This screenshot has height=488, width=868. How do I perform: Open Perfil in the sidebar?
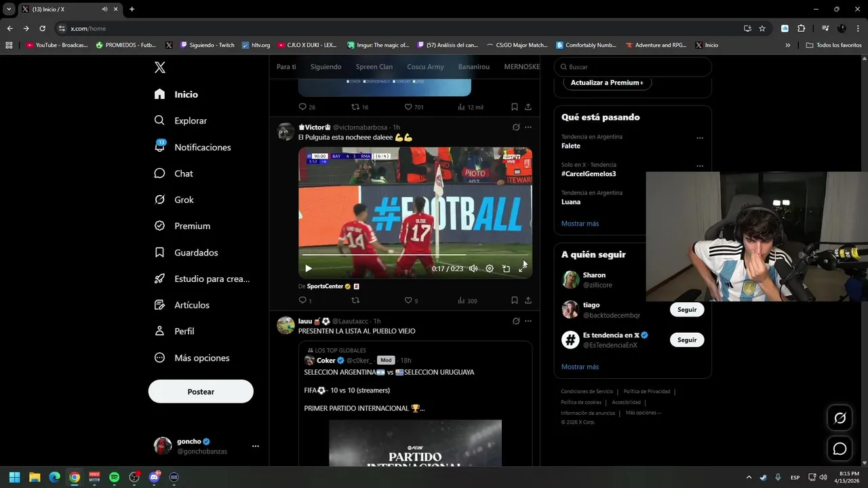(174, 331)
